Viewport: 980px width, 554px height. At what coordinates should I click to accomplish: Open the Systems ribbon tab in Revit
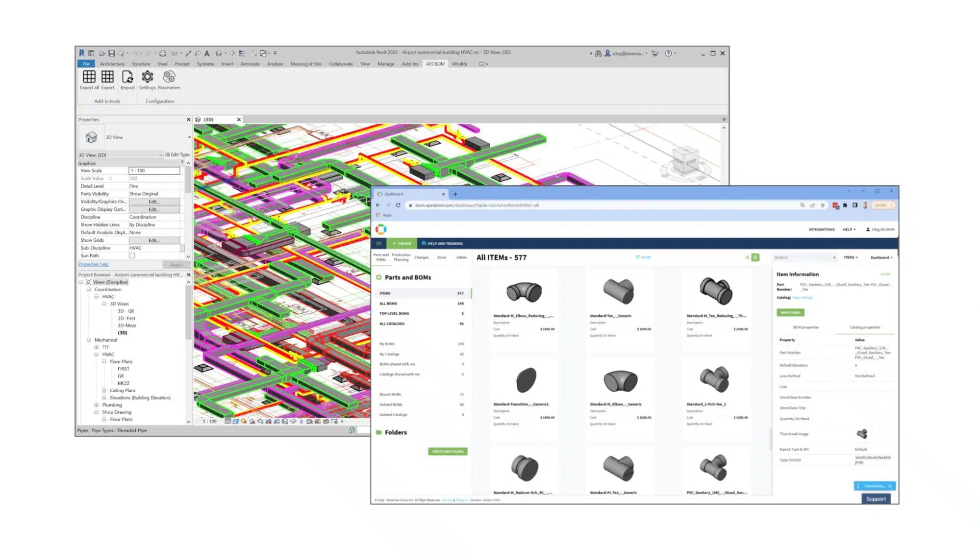click(x=205, y=64)
